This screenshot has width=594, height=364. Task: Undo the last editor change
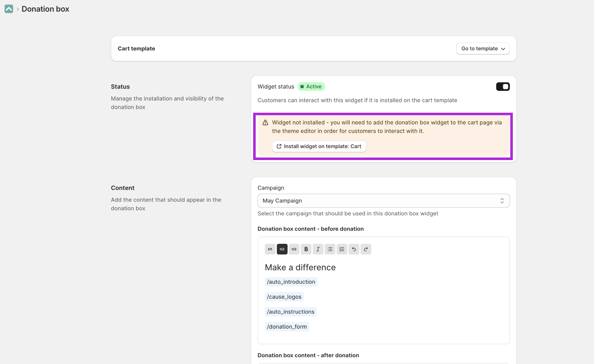[x=354, y=249]
